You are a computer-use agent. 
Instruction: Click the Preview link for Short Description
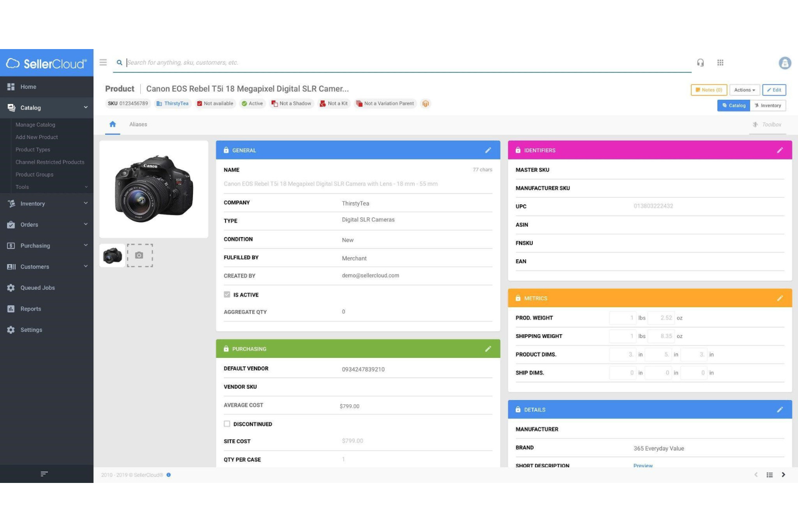[643, 466]
